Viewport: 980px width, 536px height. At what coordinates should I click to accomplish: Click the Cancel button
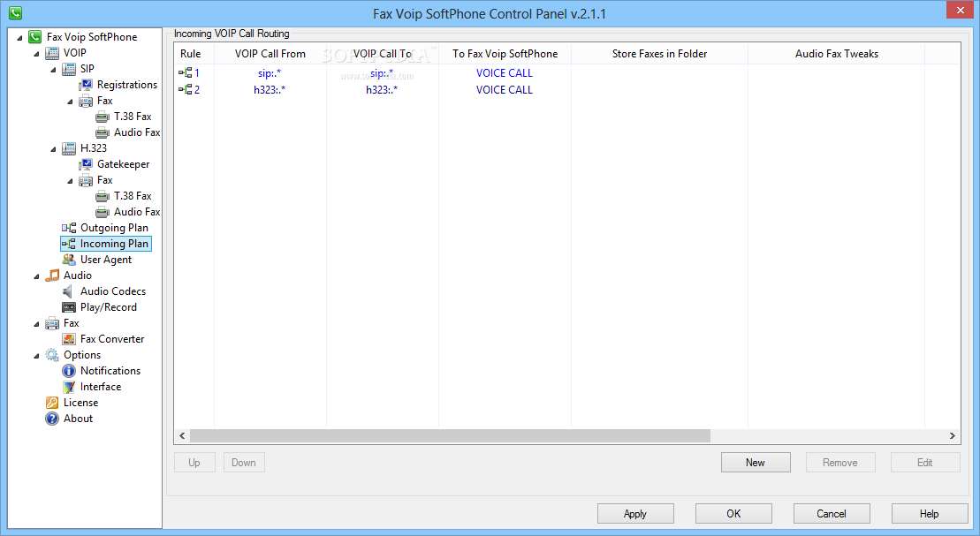pos(832,514)
